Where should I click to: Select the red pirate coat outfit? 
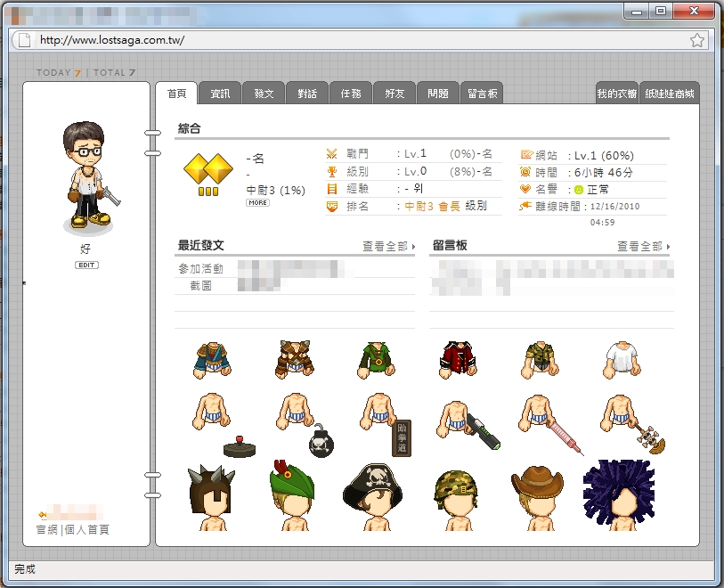coord(458,358)
